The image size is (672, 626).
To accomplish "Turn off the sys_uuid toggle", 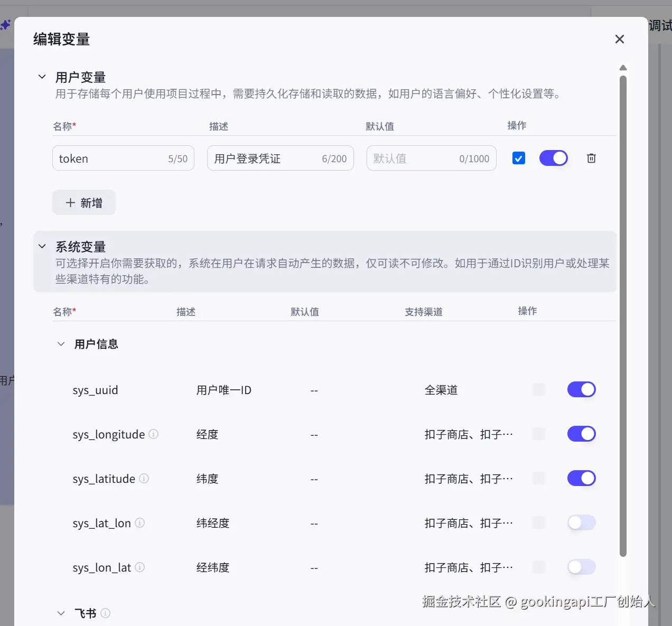I will [581, 390].
